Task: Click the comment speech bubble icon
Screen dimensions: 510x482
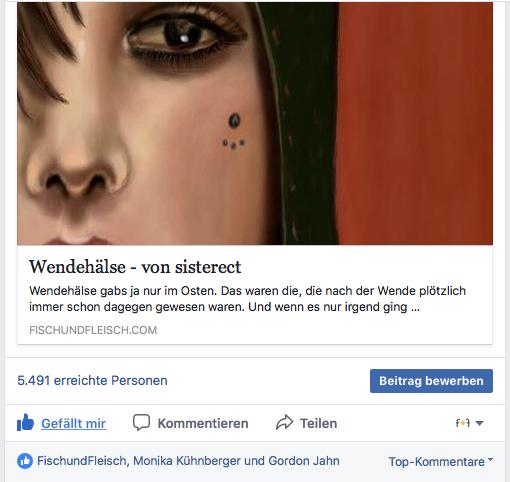Action: click(141, 422)
